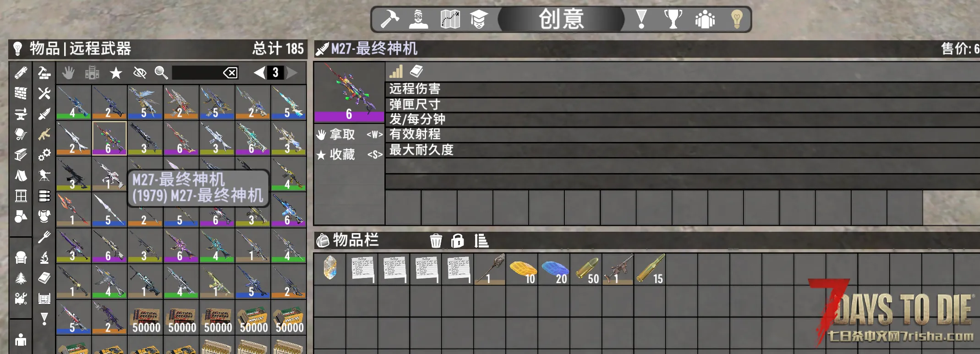Open the trophy challenges tab
980x354 pixels.
[673, 19]
